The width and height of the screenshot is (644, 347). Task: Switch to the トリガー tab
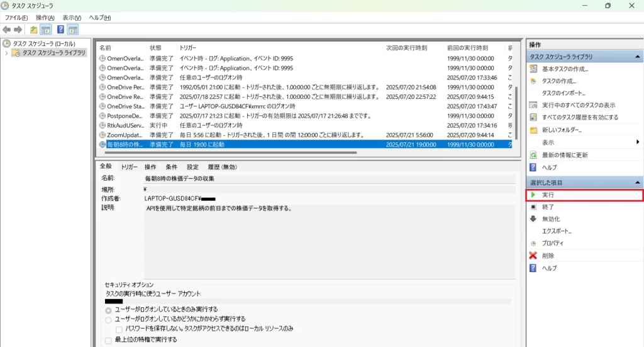pos(129,167)
